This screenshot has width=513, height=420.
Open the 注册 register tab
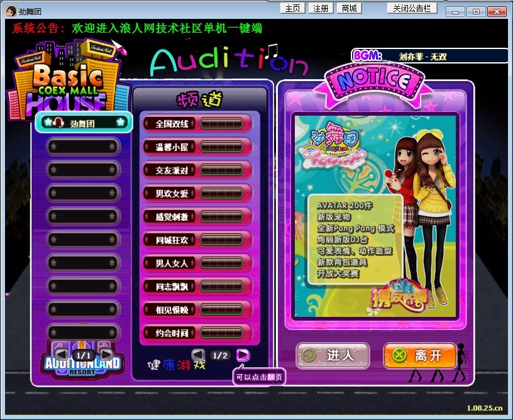pyautogui.click(x=321, y=8)
